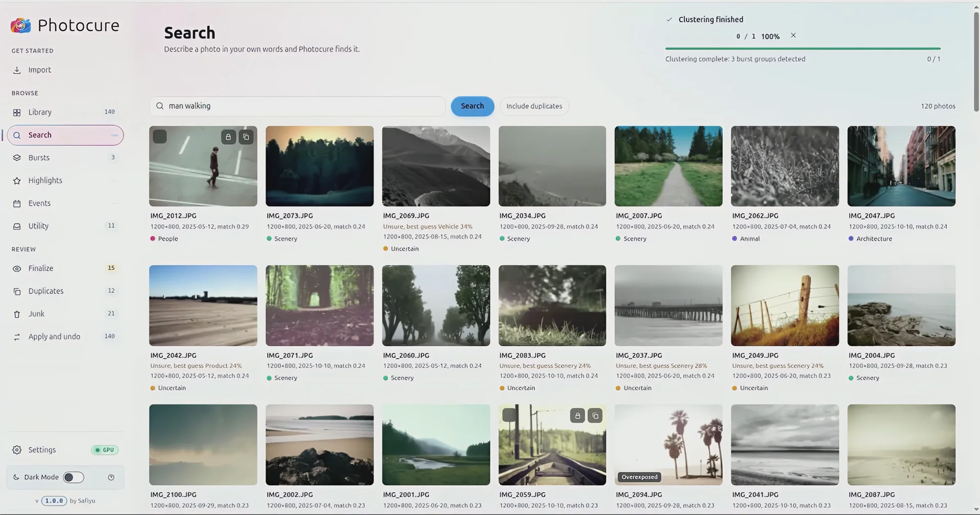This screenshot has height=515, width=980.
Task: Click the duplicate-stack icon on IMG_2012.JPG
Action: pos(246,137)
